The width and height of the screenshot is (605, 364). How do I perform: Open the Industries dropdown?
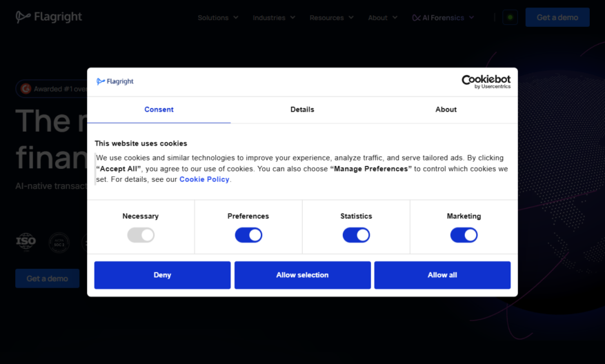click(x=274, y=18)
